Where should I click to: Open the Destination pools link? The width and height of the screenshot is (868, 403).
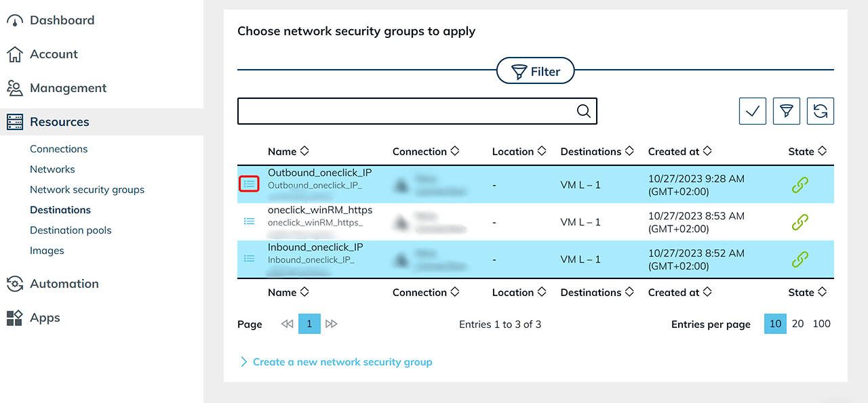[x=71, y=230]
